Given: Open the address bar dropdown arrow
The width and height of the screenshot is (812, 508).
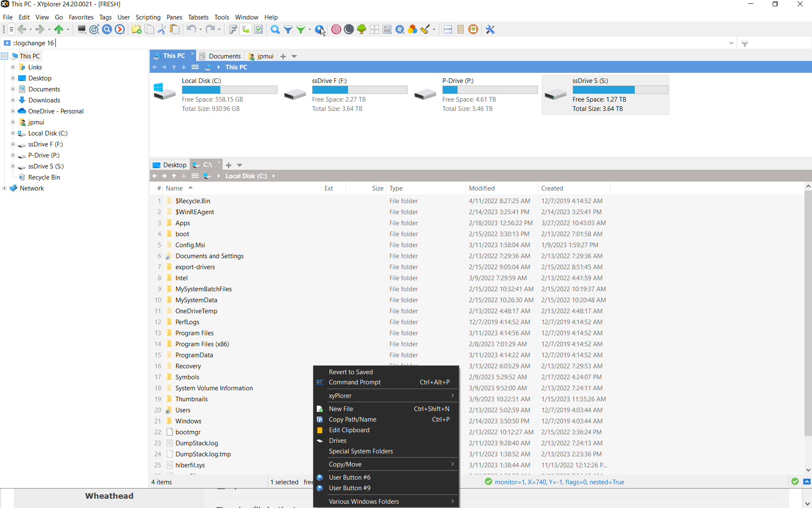Looking at the screenshot, I should click(x=731, y=43).
